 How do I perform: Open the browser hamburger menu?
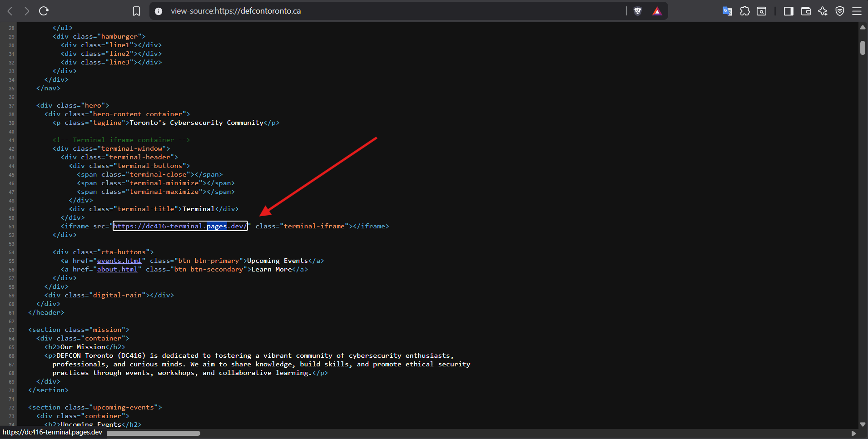858,11
